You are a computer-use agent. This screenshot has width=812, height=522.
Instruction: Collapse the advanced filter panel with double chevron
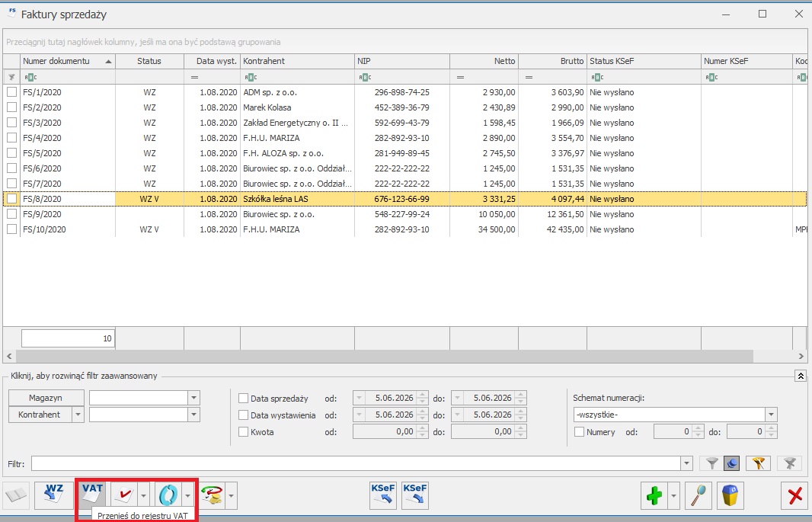(x=801, y=376)
